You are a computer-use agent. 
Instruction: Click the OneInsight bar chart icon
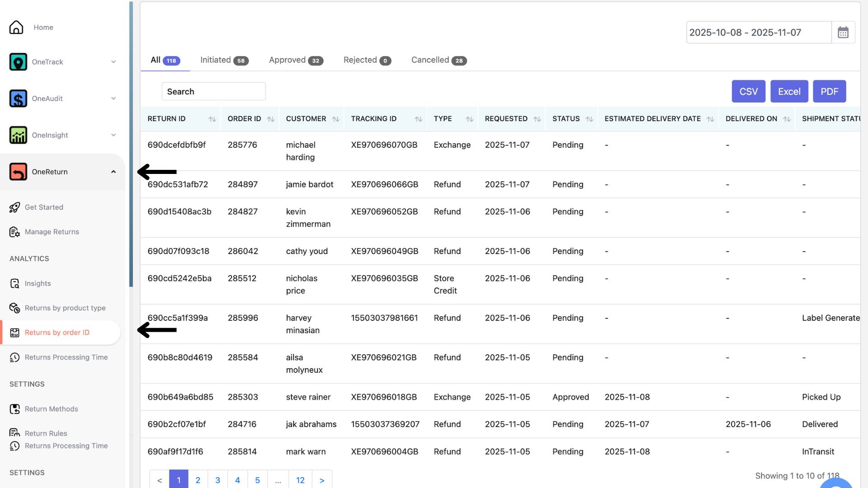18,135
